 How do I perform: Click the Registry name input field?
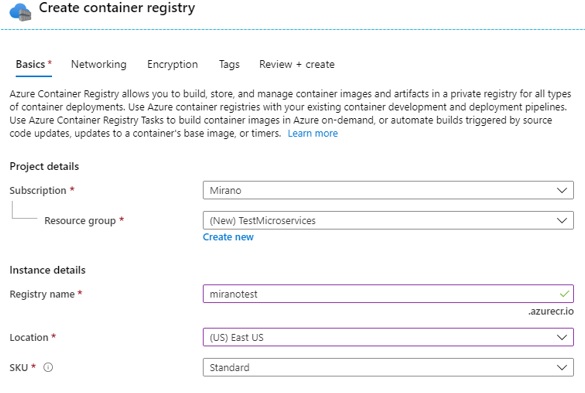pos(388,294)
